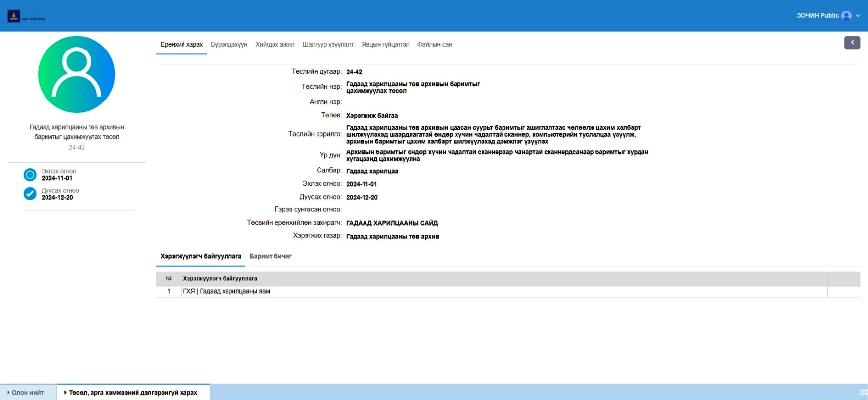Open the account dropdown chevron
The width and height of the screenshot is (868, 400).
click(858, 16)
